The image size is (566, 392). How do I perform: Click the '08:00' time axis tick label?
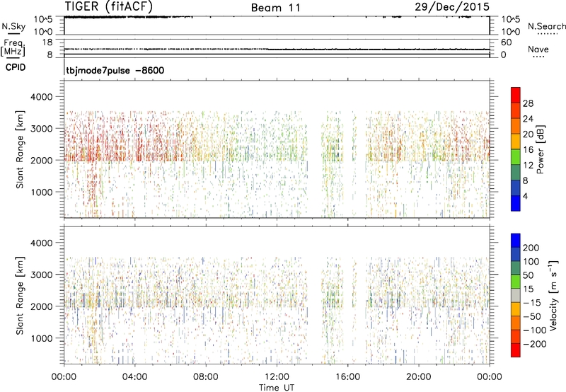coord(206,377)
